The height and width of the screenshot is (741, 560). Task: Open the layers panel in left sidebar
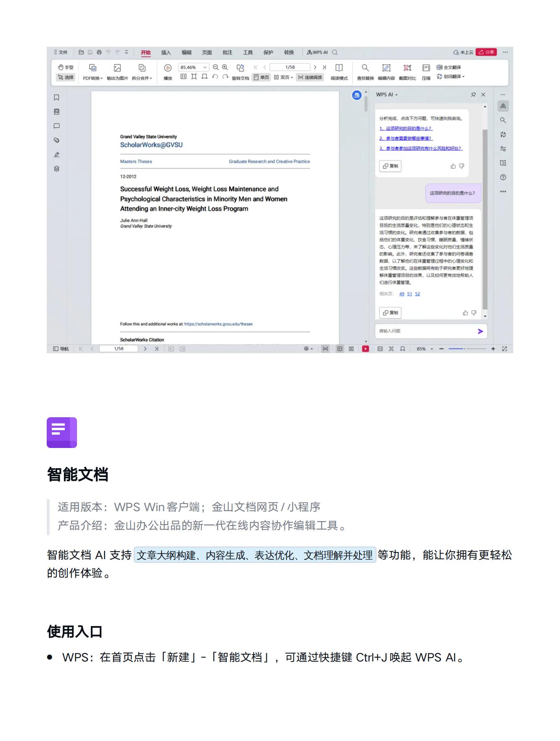tap(57, 169)
